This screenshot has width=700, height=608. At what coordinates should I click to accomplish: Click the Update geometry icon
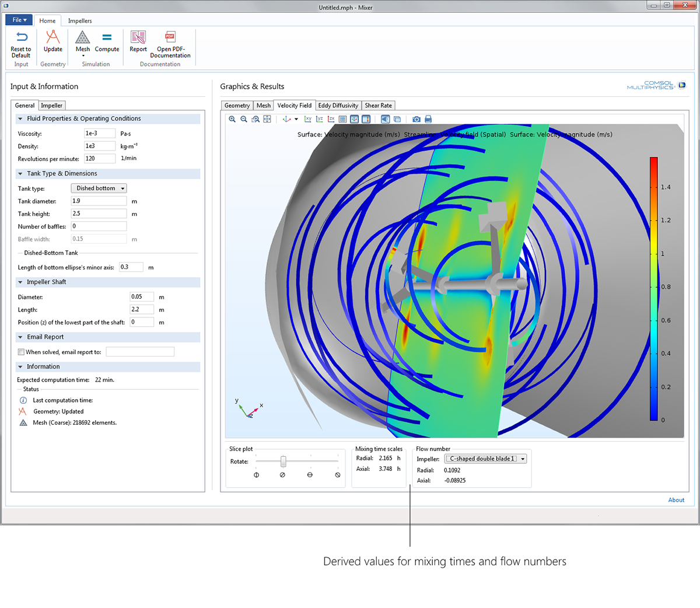53,40
